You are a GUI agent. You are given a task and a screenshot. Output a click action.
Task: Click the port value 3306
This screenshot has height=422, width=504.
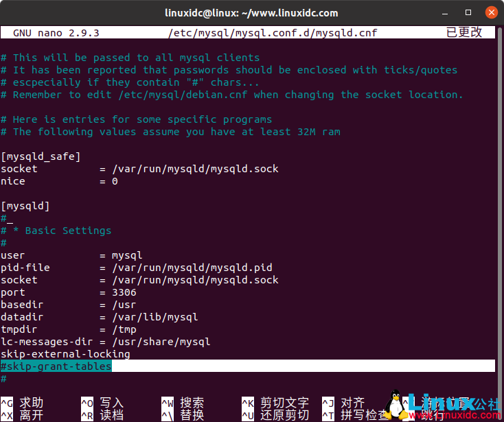(x=124, y=292)
